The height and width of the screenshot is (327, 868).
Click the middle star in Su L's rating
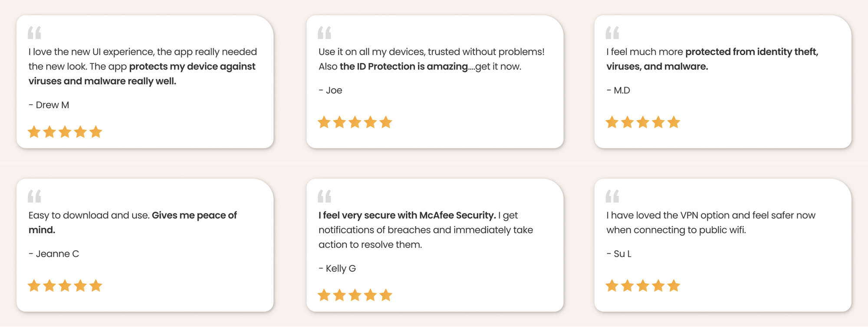pos(643,286)
